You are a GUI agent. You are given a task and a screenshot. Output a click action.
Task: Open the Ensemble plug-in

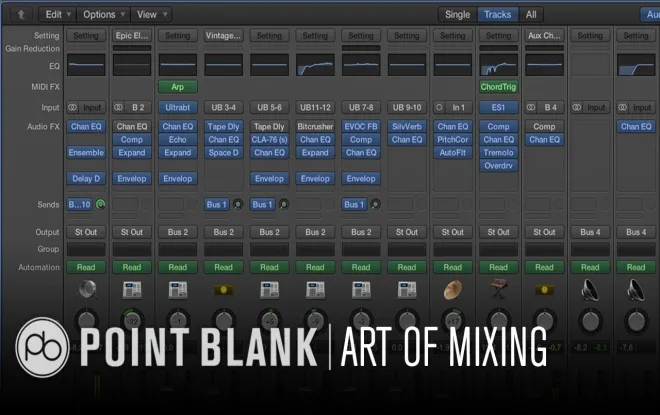click(x=86, y=153)
